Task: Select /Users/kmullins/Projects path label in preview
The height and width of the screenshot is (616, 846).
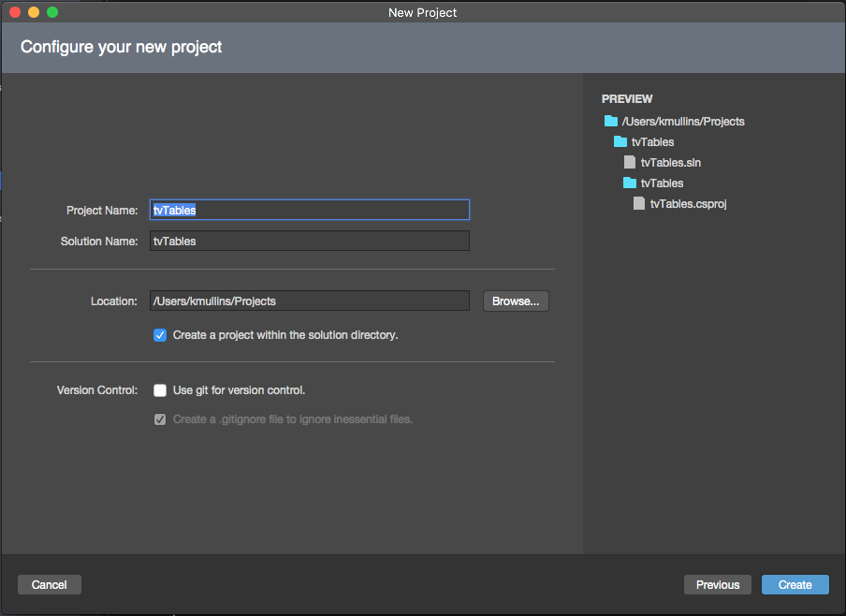Action: pos(683,122)
